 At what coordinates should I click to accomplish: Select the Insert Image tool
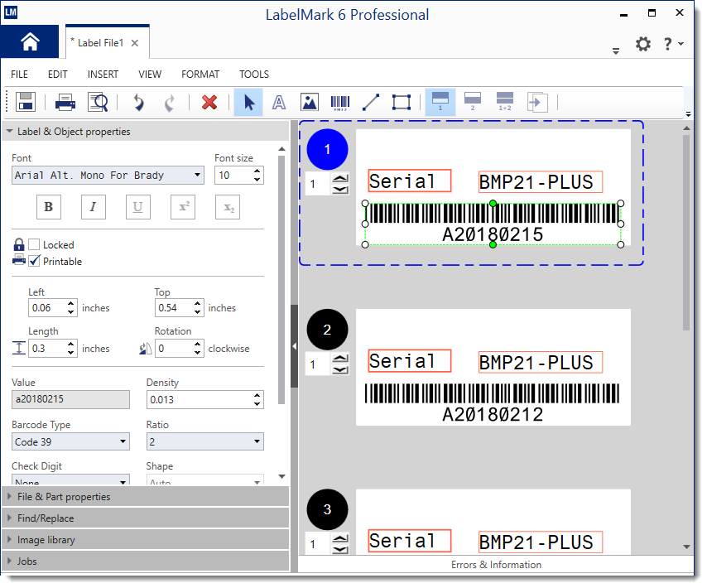(x=310, y=102)
